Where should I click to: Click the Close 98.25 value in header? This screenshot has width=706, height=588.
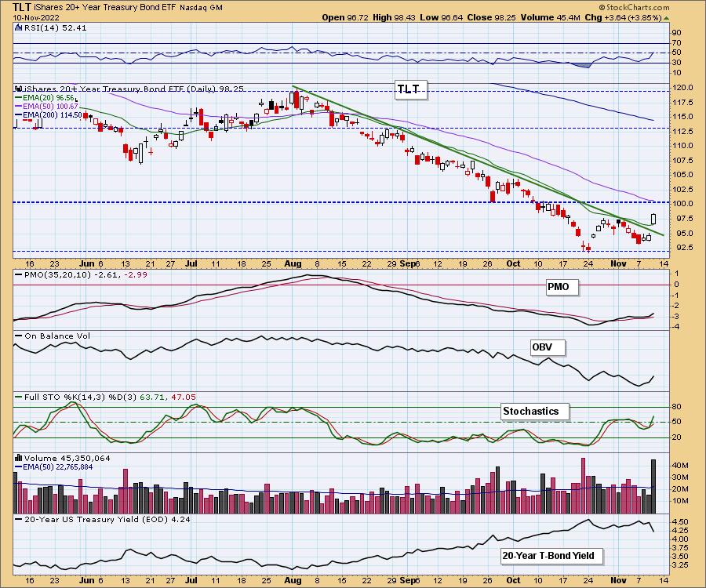click(491, 17)
